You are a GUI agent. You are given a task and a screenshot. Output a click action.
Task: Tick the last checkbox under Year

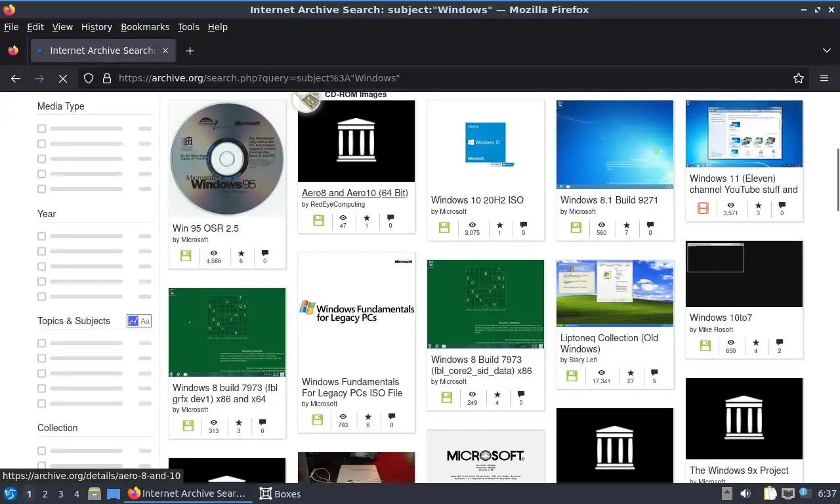pos(42,297)
